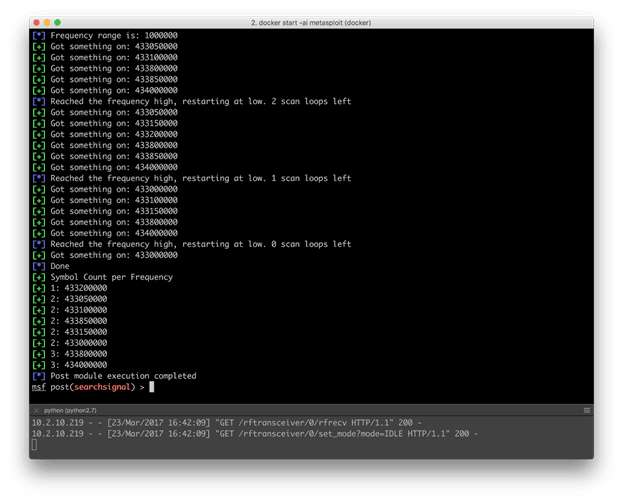Close the python (python2.7) pane

click(x=35, y=410)
